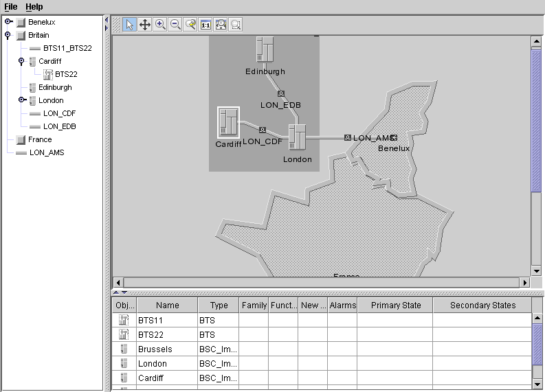Click the zoom back tool
The height and width of the screenshot is (392, 545).
pyautogui.click(x=190, y=25)
